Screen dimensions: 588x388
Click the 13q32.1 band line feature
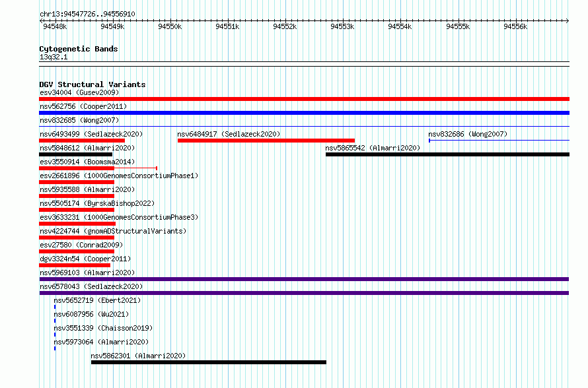coord(304,64)
